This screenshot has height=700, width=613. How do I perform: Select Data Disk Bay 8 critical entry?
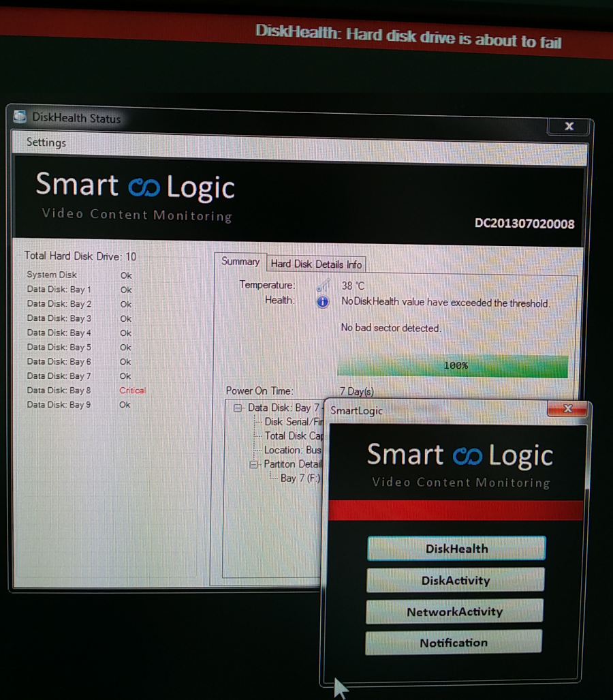(59, 391)
